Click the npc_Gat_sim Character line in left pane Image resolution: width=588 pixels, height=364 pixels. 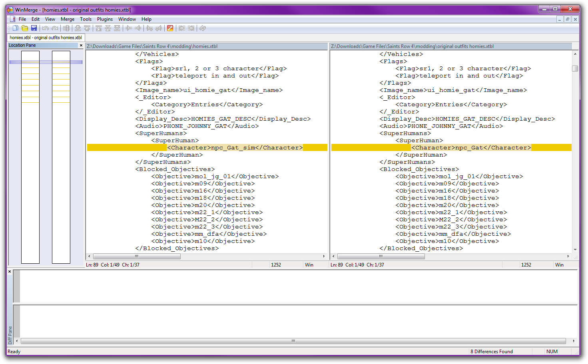click(207, 148)
